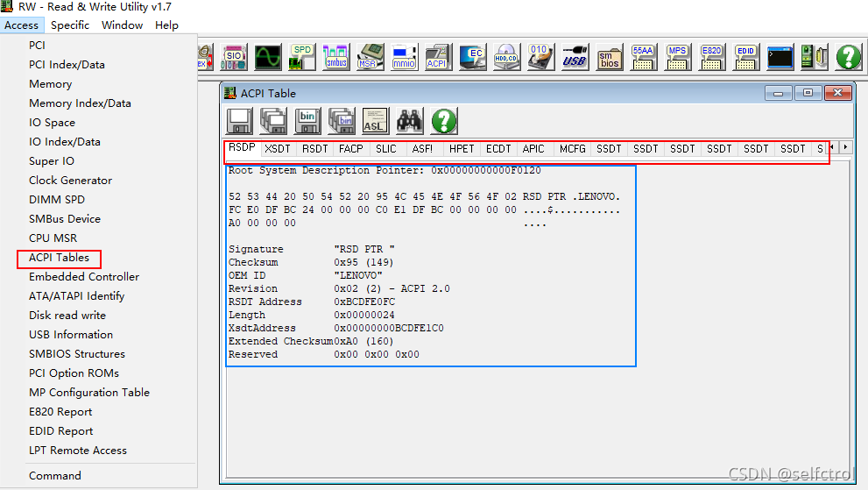Click the ASL disassemble icon

tap(376, 121)
